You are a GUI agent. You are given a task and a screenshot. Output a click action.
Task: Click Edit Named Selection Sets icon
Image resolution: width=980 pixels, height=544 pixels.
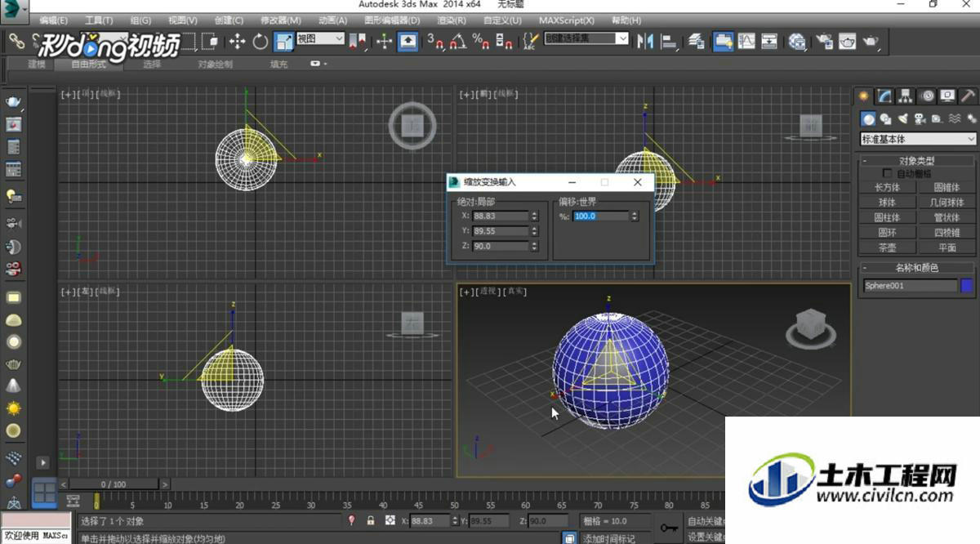click(531, 41)
